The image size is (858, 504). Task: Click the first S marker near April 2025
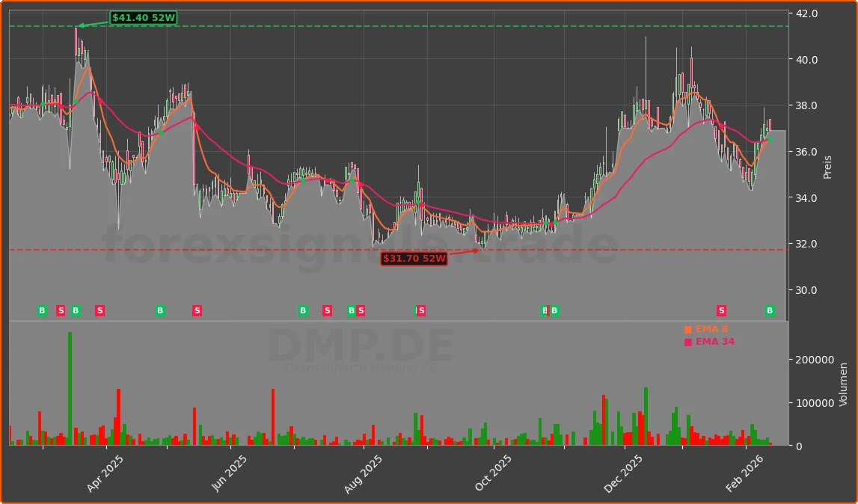click(x=61, y=310)
